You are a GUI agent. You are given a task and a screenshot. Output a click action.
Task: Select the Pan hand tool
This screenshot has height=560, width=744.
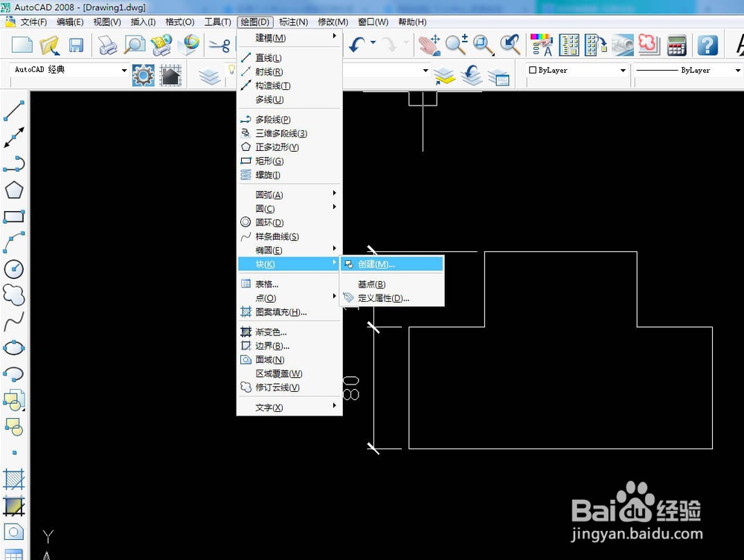click(429, 45)
